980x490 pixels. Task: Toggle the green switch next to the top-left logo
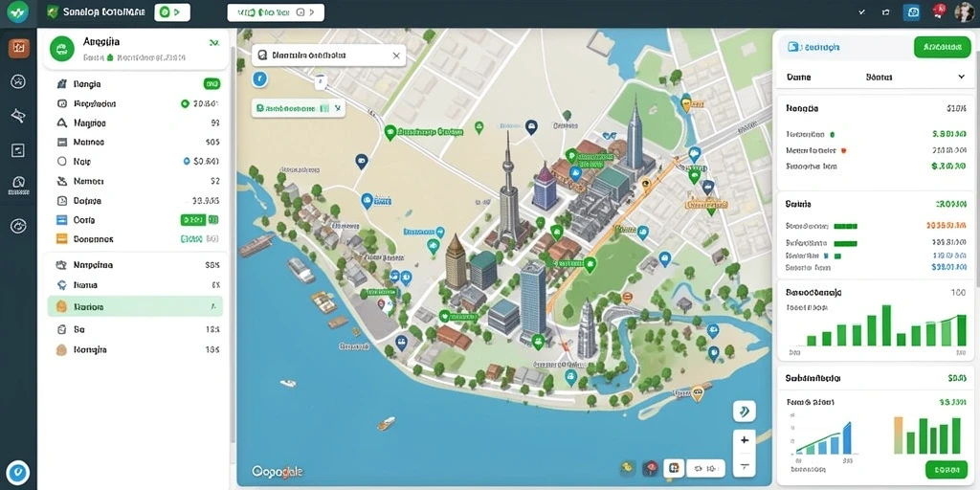click(x=172, y=11)
